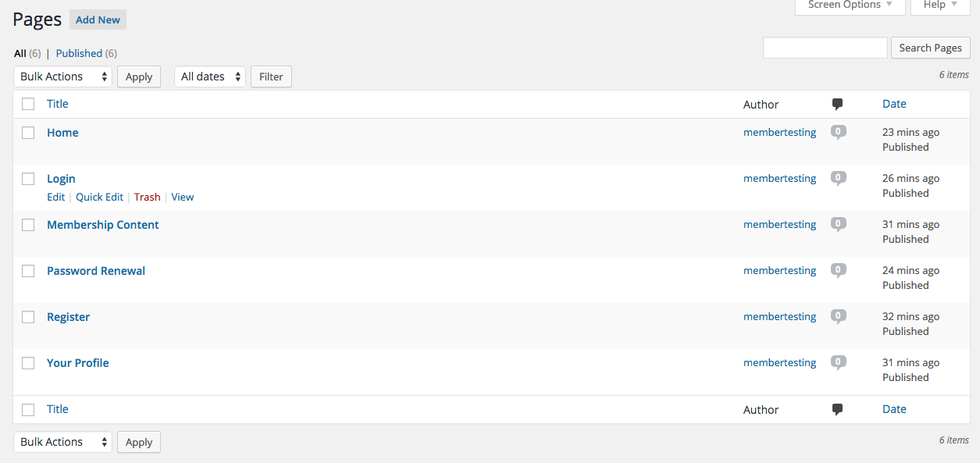Click the Add New page button
The height and width of the screenshot is (463, 980).
[x=98, y=20]
